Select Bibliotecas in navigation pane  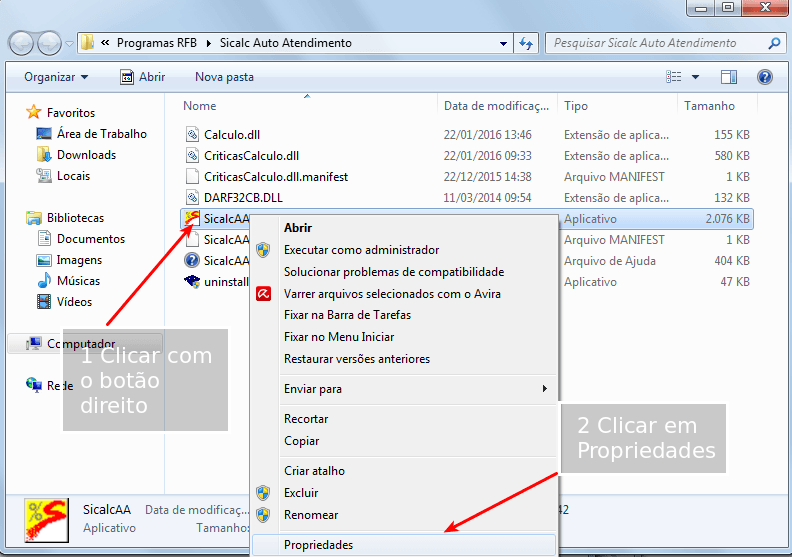click(x=75, y=218)
